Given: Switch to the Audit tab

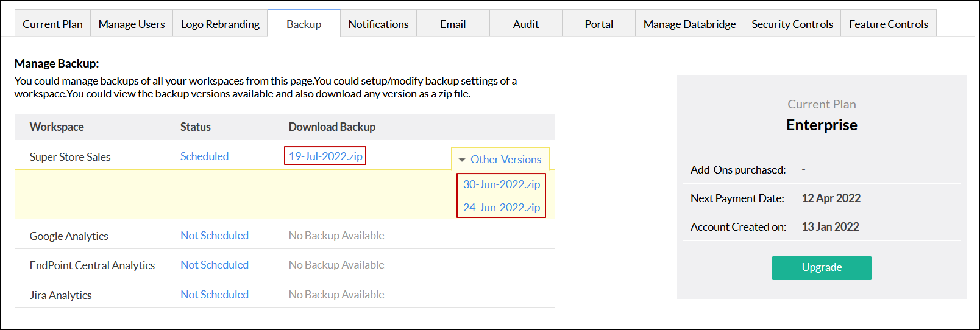Looking at the screenshot, I should pos(526,24).
